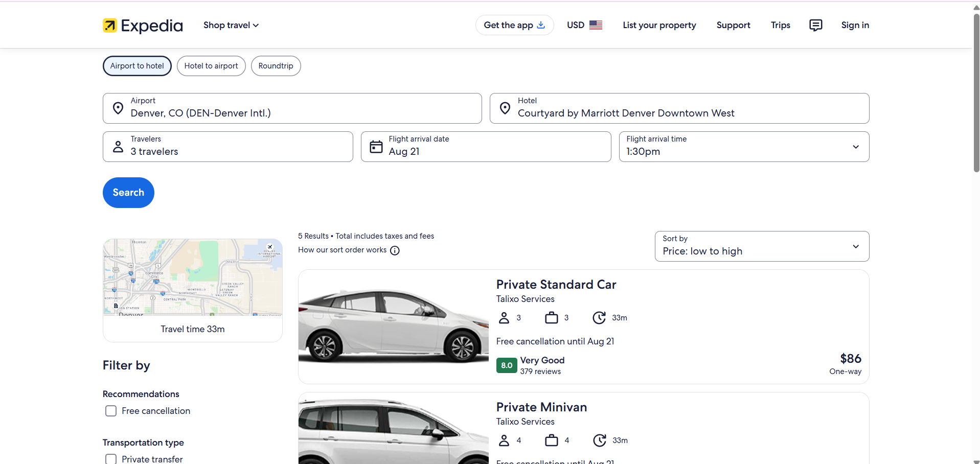Click Standard Car luggage icon

(x=552, y=318)
